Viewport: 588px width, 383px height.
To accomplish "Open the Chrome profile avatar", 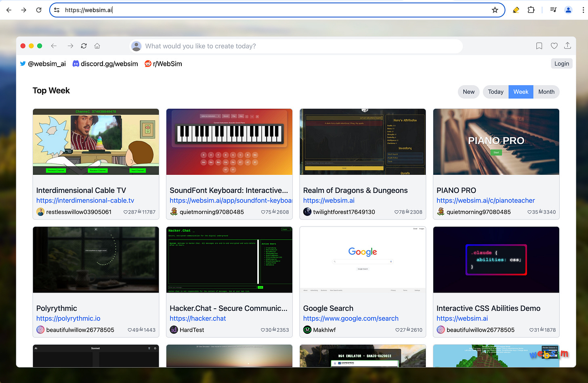I will coord(568,10).
